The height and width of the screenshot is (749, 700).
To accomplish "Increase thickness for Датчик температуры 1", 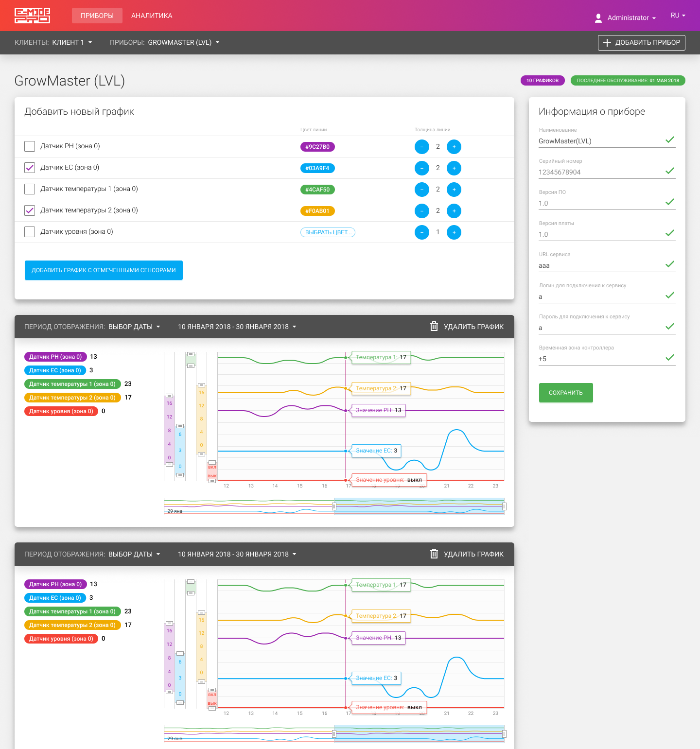I will [x=454, y=190].
